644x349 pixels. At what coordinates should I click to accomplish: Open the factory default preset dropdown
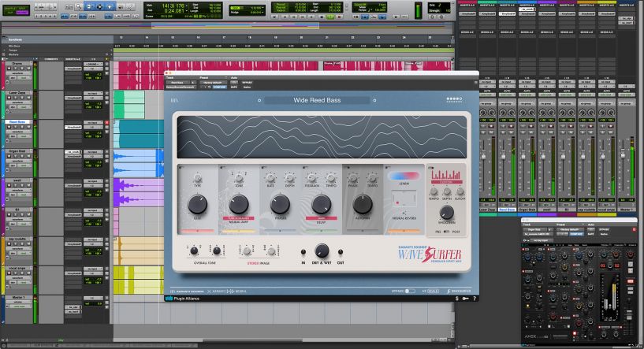[211, 82]
